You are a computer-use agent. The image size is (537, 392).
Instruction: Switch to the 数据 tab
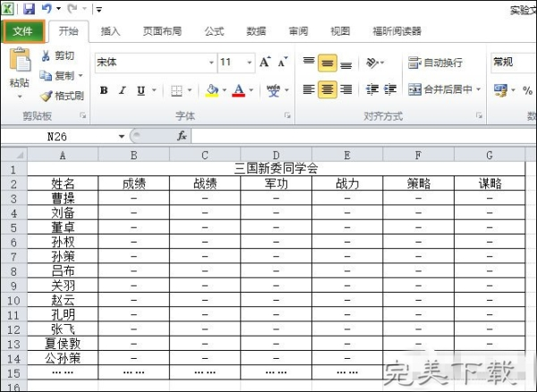pos(256,31)
